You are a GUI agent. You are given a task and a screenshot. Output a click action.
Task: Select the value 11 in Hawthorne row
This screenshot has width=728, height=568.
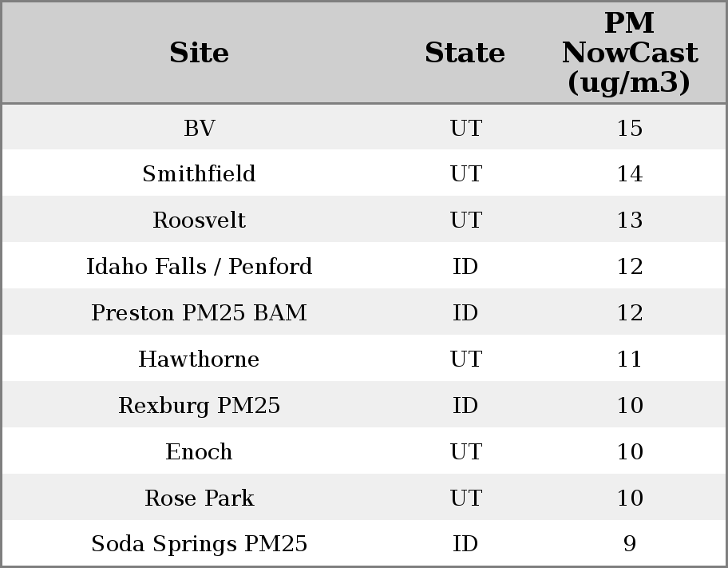[x=629, y=359]
